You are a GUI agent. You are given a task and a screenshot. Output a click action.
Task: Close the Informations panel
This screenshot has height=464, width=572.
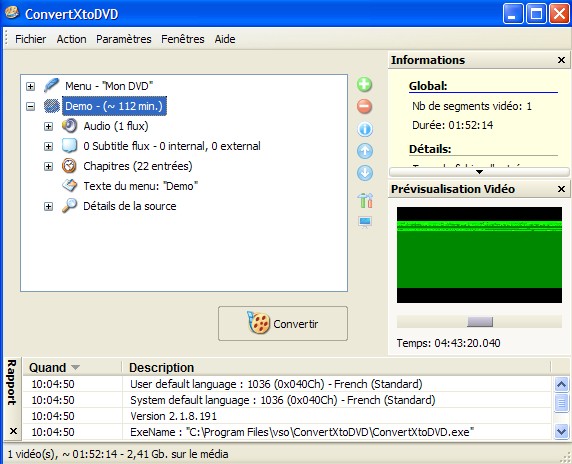coord(561,60)
